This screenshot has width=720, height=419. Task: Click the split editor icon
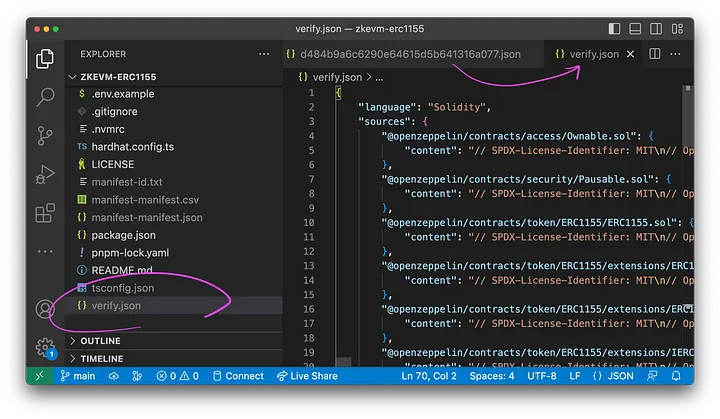pyautogui.click(x=654, y=53)
